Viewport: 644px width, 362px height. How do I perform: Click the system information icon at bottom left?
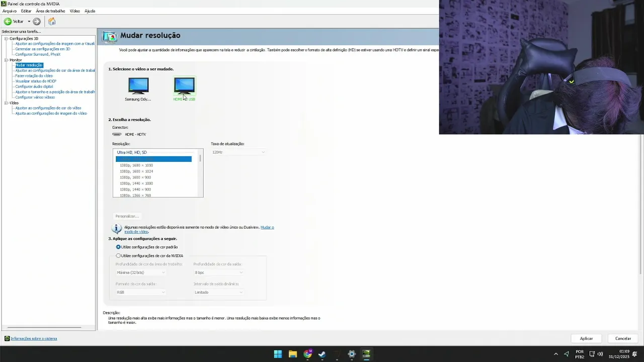point(7,338)
